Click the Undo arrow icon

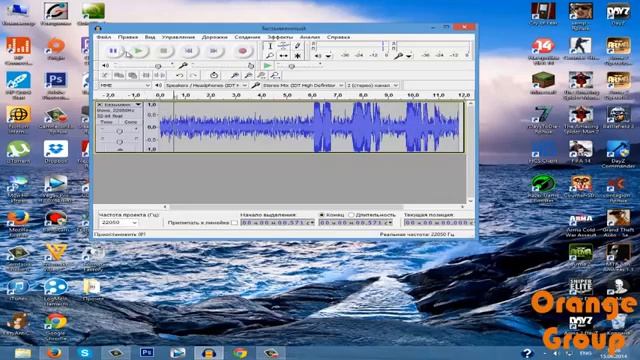pyautogui.click(x=179, y=75)
